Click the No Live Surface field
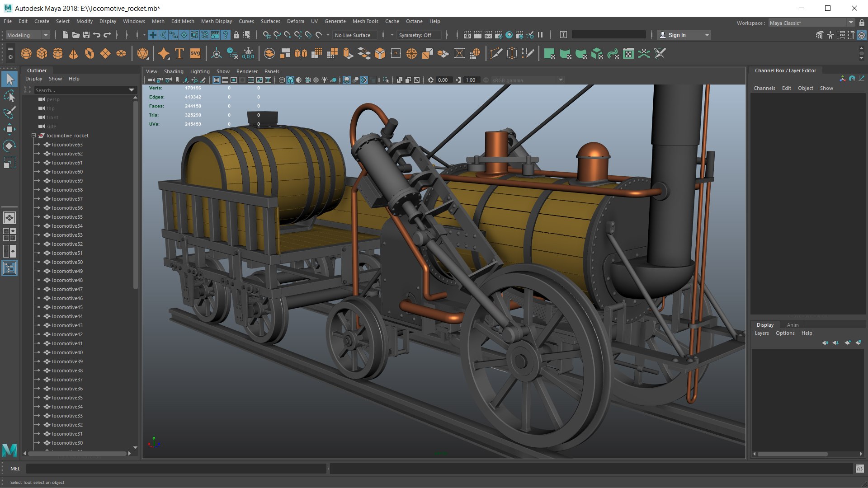This screenshot has height=488, width=868. (354, 35)
